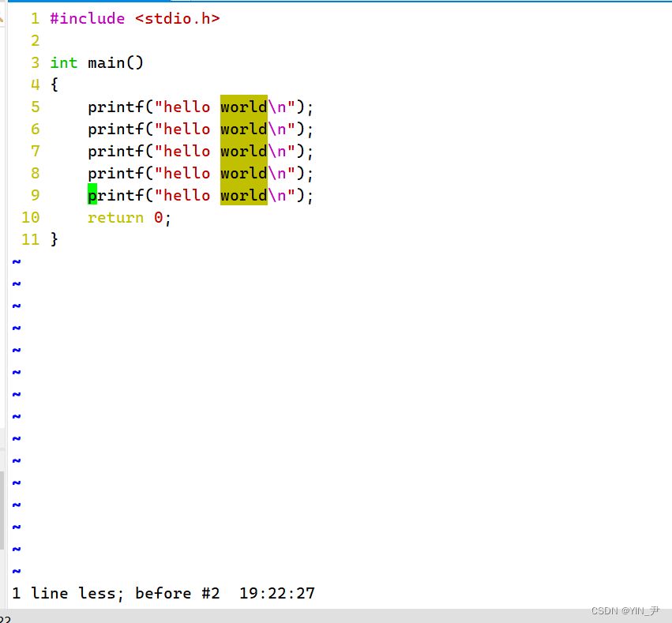Click printf on line 6
The height and width of the screenshot is (623, 672).
115,129
